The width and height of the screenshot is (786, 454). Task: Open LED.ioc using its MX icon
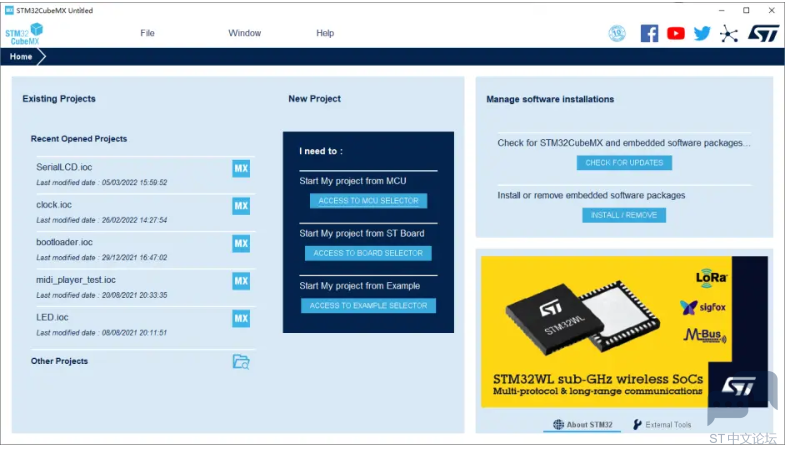pos(241,319)
